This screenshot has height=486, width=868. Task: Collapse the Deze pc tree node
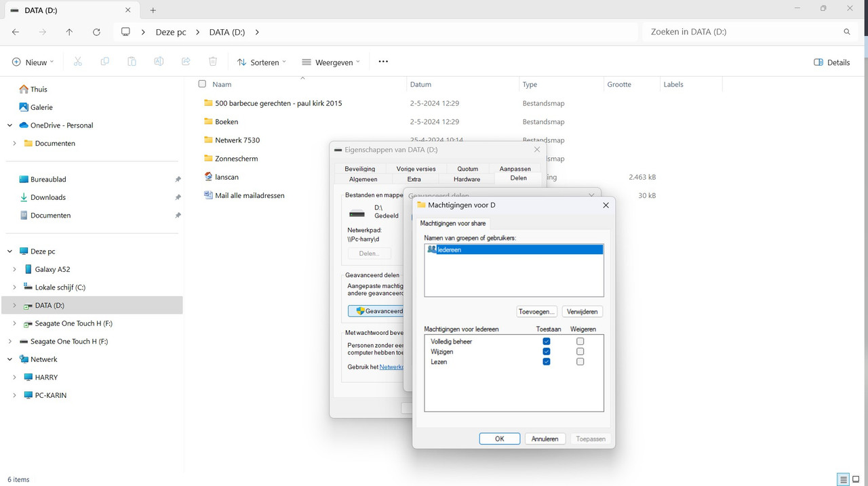(x=9, y=251)
